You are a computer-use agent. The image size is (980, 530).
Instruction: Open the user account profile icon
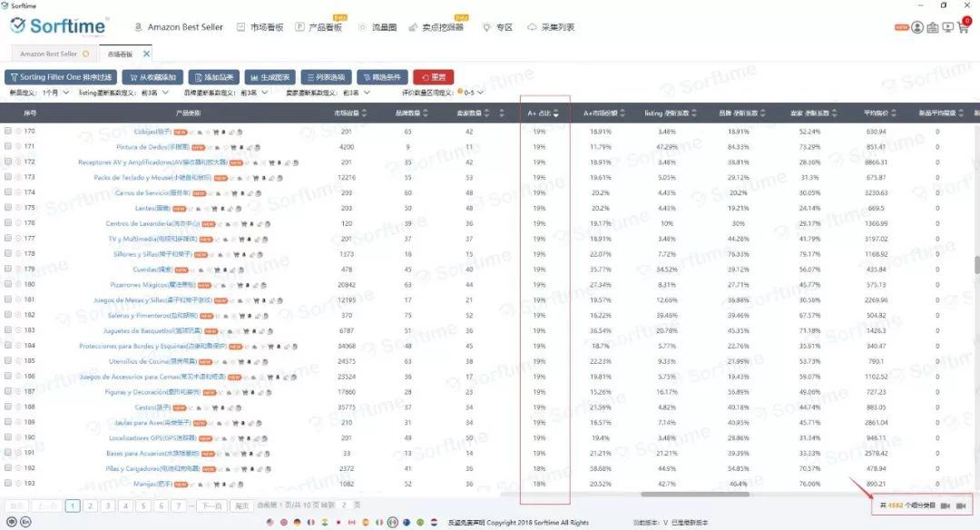pos(917,27)
